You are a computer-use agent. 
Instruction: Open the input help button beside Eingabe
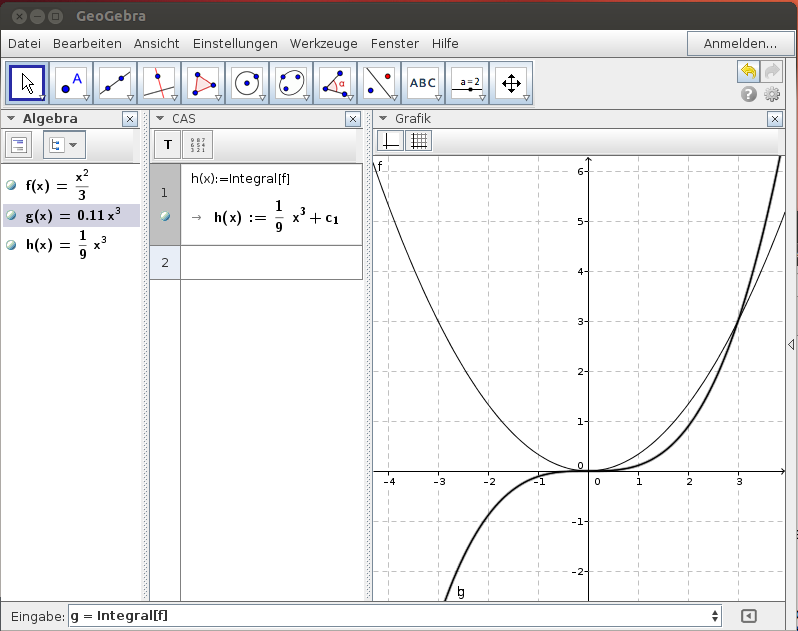749,616
